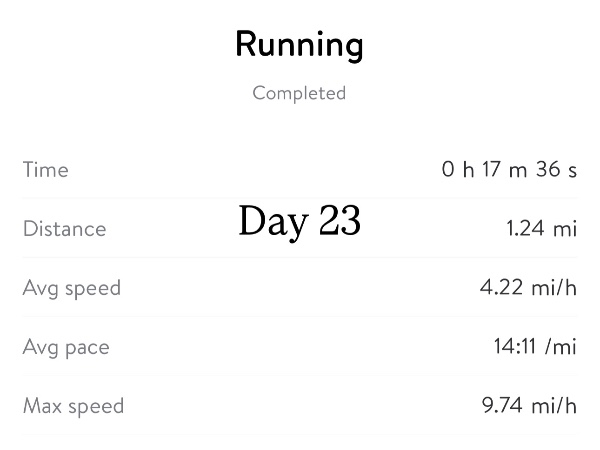Click the Avg pace label
This screenshot has height=450, width=600.
click(x=66, y=347)
